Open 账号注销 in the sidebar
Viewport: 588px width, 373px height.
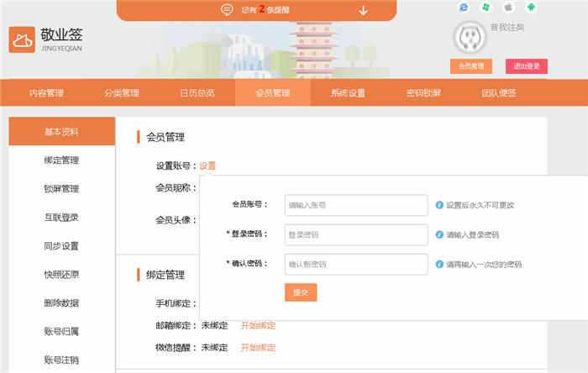61,360
